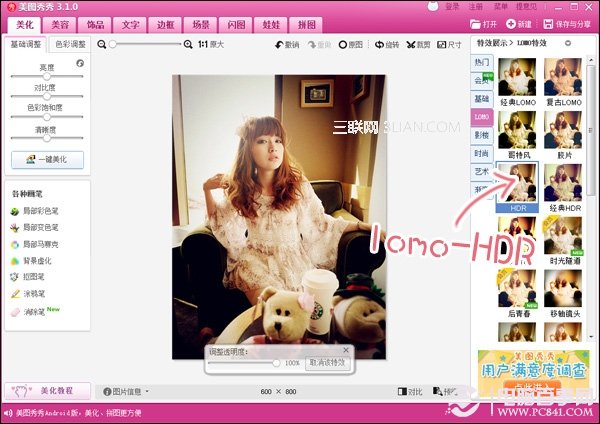This screenshot has width=600, height=424.
Task: Adjust the 对比度 contrast slider
Action: click(x=47, y=96)
